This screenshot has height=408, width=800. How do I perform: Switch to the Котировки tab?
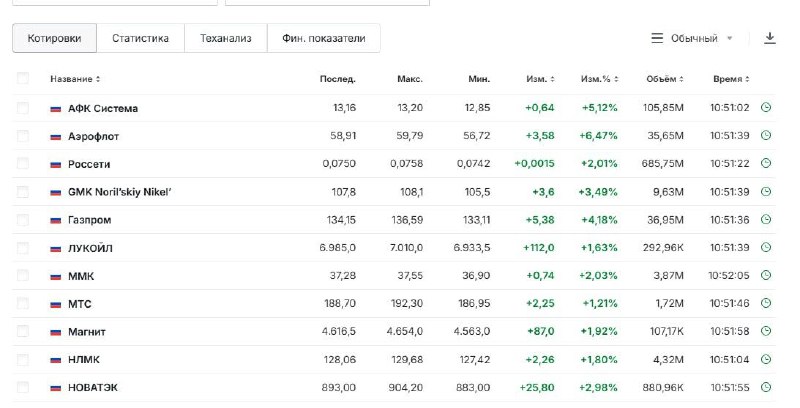[55, 38]
